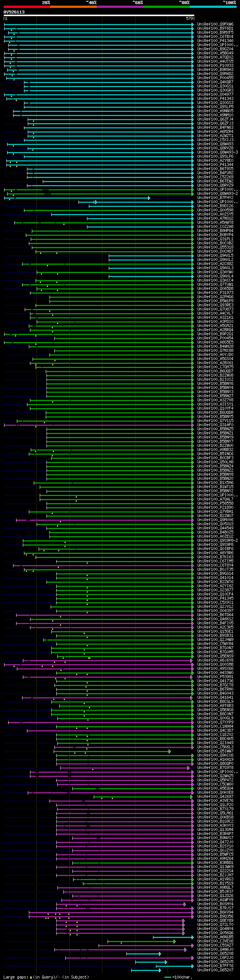Choose the UniRef100_A2Y8E0 label

pyautogui.click(x=215, y=161)
